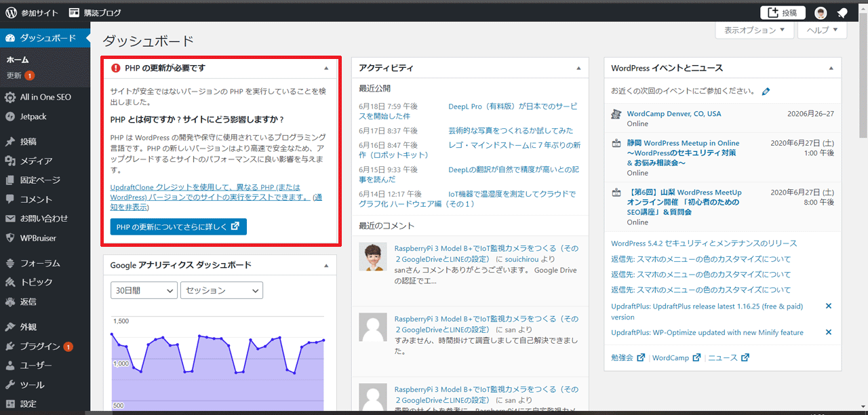Screen dimensions: 868x415
Task: Expand 表示オプション screen options dropdown
Action: (x=754, y=30)
